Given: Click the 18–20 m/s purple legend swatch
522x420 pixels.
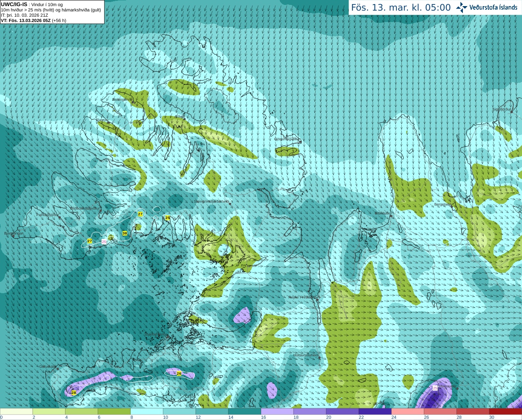Looking at the screenshot, I should click(x=310, y=411).
